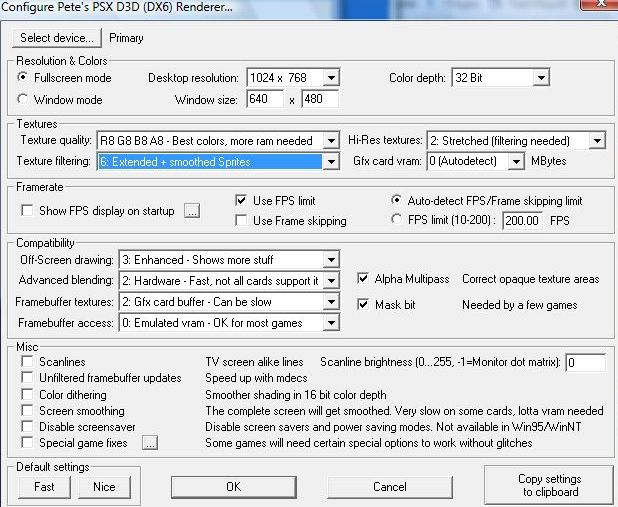This screenshot has width=618, height=507.
Task: Click window height field showing 480
Action: (320, 99)
